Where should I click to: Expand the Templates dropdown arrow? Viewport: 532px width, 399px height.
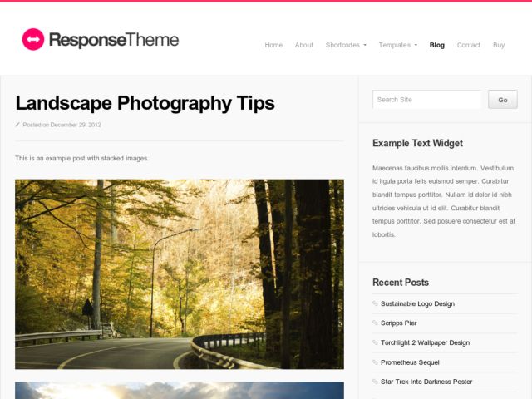coord(416,45)
